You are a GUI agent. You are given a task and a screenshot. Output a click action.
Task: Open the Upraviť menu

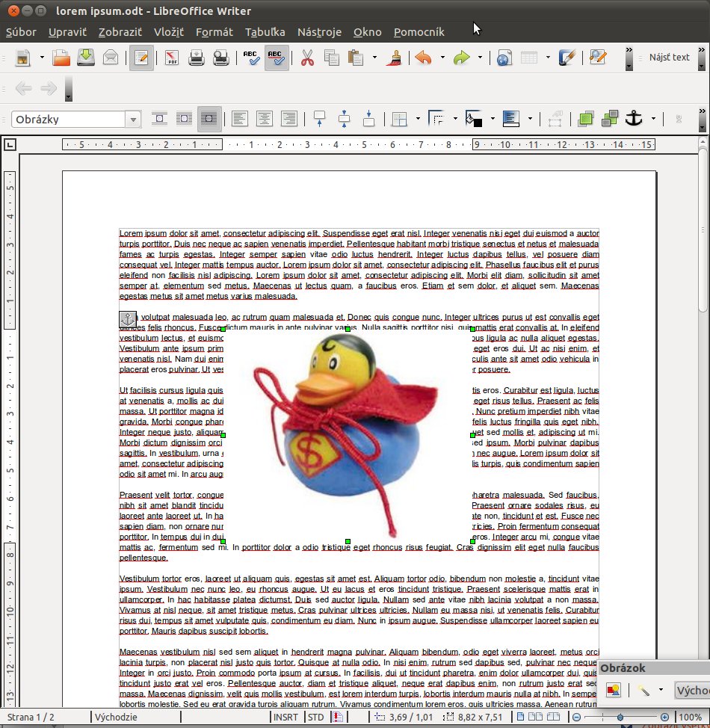pos(67,32)
